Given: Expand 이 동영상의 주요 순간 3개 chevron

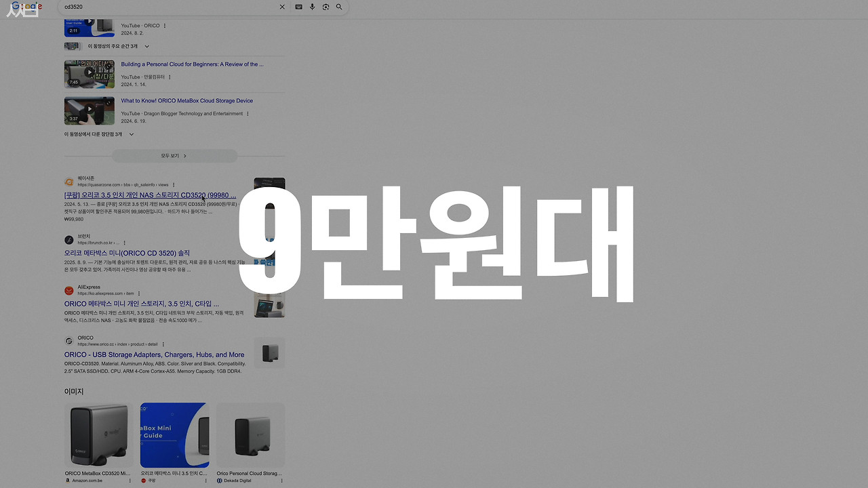Looking at the screenshot, I should coord(146,46).
